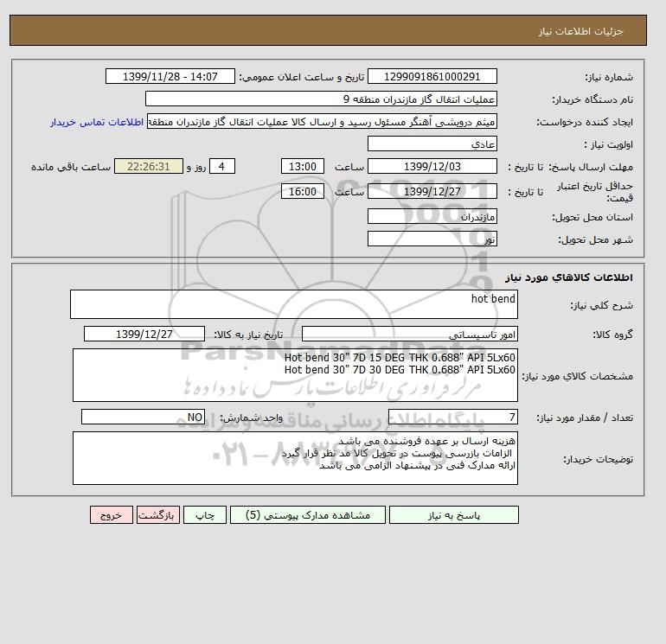Click the label 'مهلت ارسال پاسخ:'
Viewport: 666px width, 644px height.
(x=591, y=167)
